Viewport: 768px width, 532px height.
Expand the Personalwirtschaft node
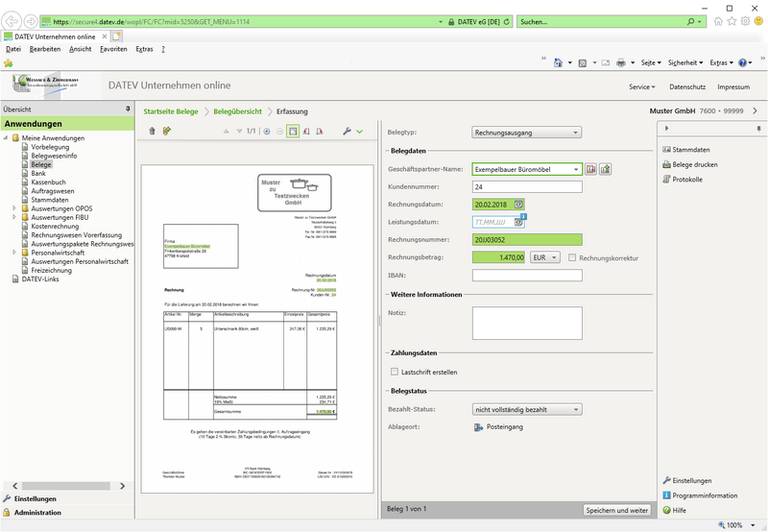pyautogui.click(x=14, y=253)
